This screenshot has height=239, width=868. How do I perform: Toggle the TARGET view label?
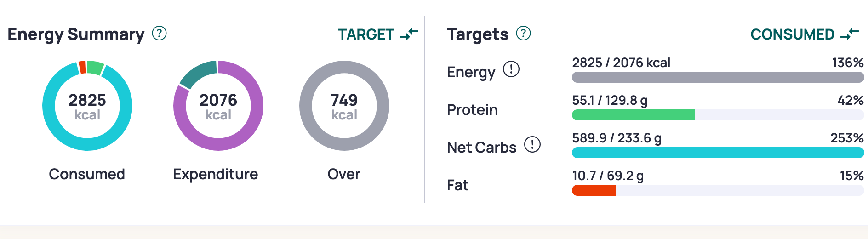[x=366, y=34]
